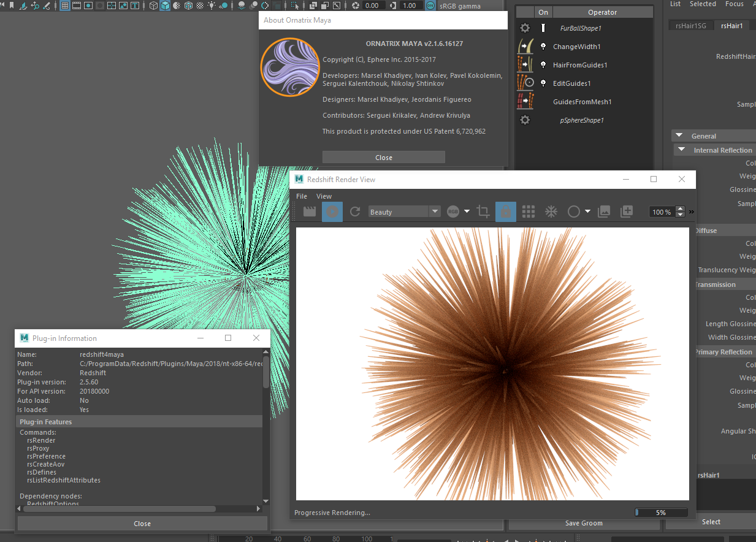Screen dimensions: 756x542
Task: Click the refresh render icon
Action: click(x=354, y=212)
